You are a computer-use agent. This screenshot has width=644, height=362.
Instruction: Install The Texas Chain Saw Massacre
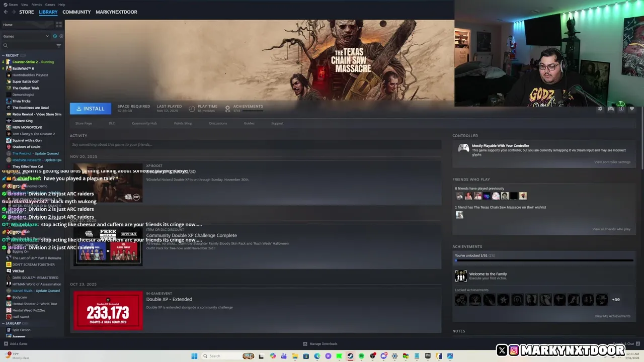click(91, 109)
